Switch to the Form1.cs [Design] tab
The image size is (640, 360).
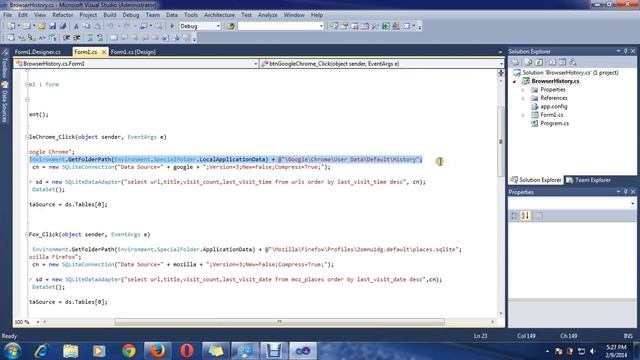(133, 52)
